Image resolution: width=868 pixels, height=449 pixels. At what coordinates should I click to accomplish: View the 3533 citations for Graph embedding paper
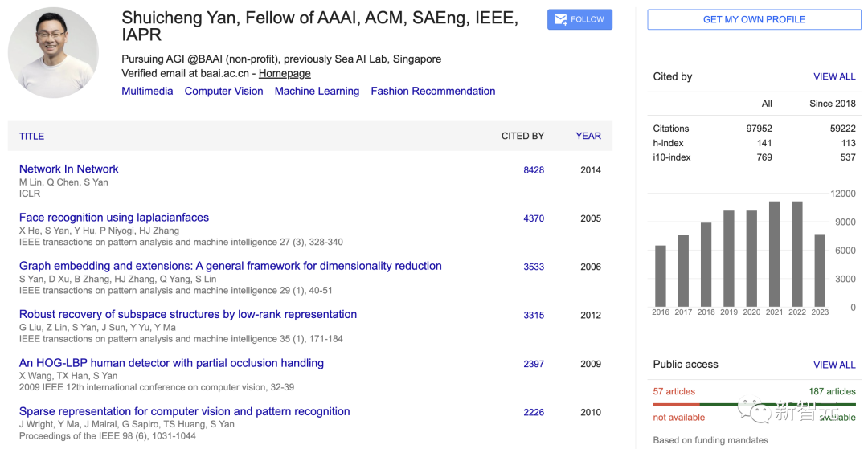534,267
